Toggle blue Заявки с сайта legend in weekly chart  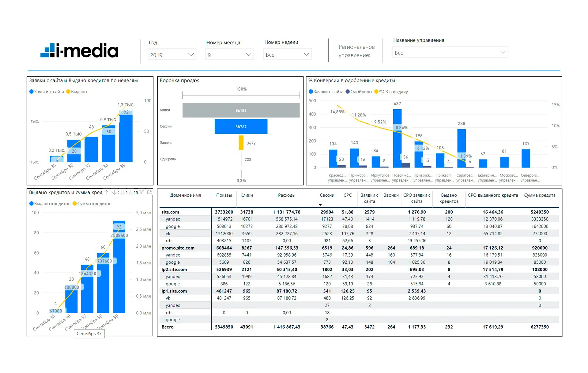click(32, 92)
